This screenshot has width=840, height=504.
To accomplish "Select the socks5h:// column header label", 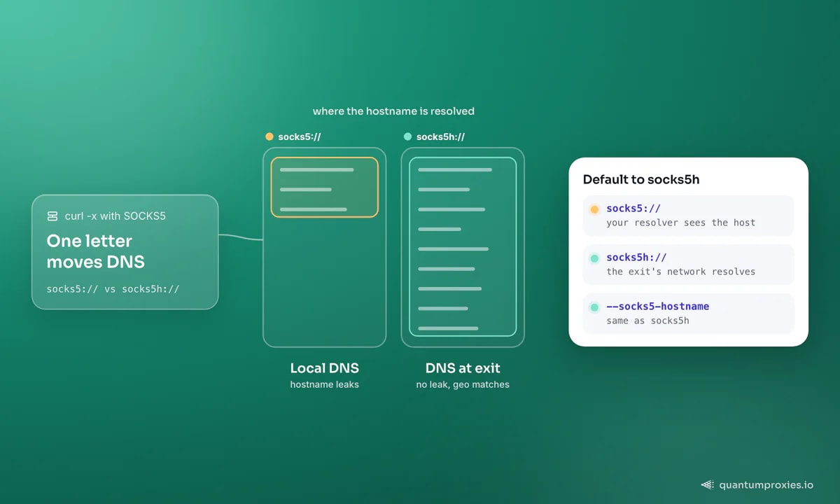I will (x=440, y=136).
